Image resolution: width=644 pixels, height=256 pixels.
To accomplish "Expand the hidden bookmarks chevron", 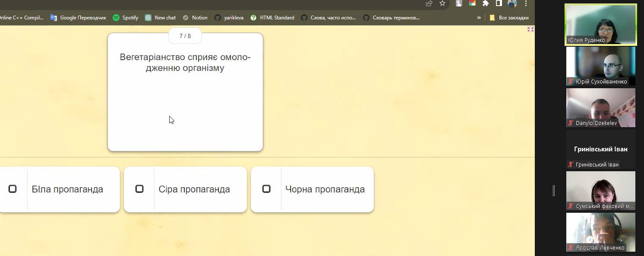I will pyautogui.click(x=479, y=18).
